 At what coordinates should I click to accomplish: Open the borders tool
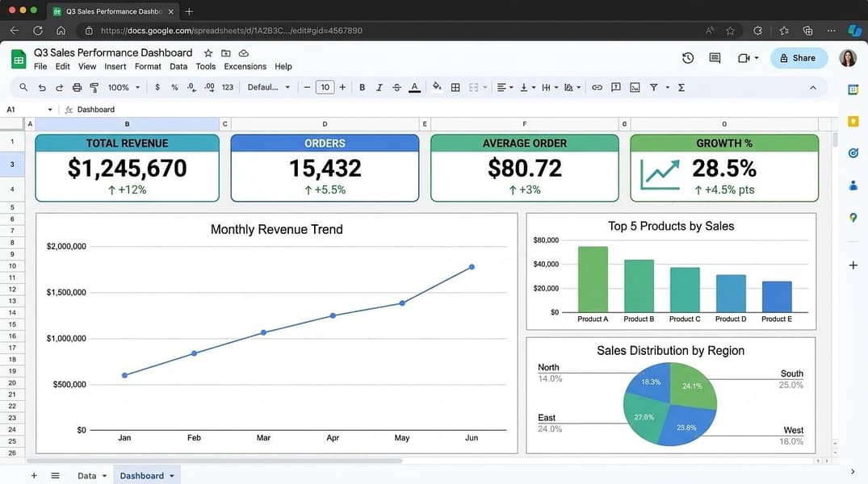coord(455,87)
